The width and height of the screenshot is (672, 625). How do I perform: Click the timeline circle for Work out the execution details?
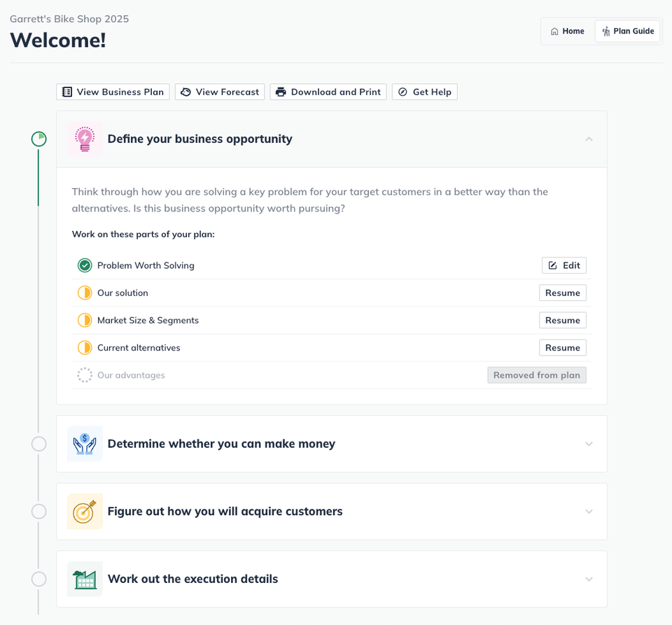point(39,580)
